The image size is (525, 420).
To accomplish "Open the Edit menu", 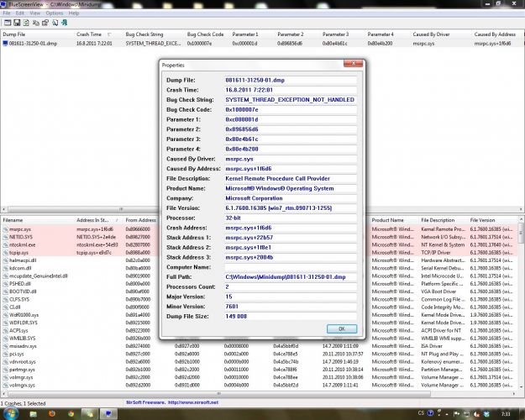I will click(20, 13).
